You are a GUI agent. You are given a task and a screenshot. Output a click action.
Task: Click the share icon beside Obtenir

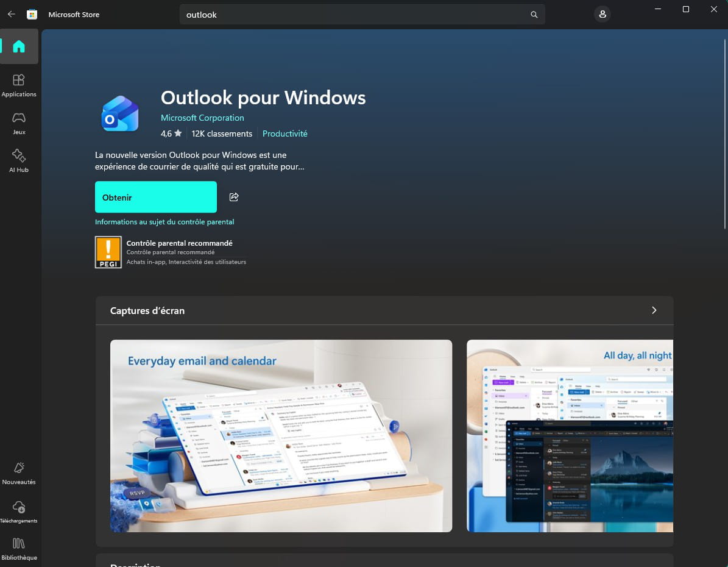pos(234,197)
